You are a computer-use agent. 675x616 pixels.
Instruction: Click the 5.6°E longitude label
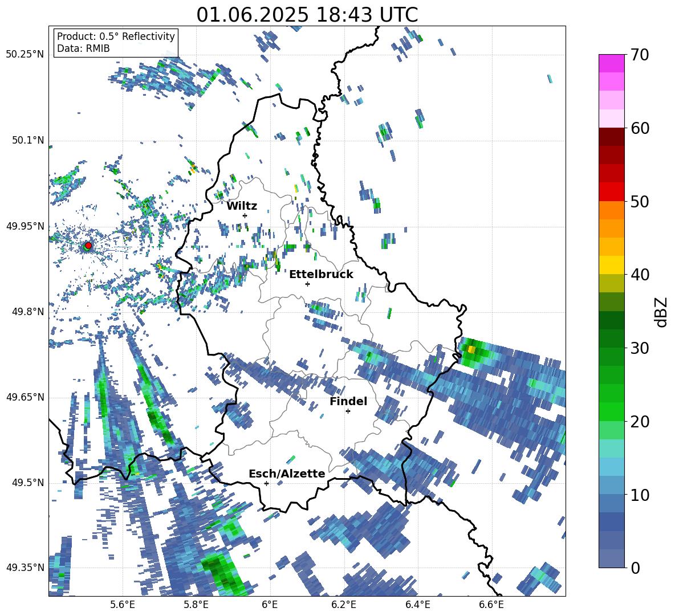(123, 605)
